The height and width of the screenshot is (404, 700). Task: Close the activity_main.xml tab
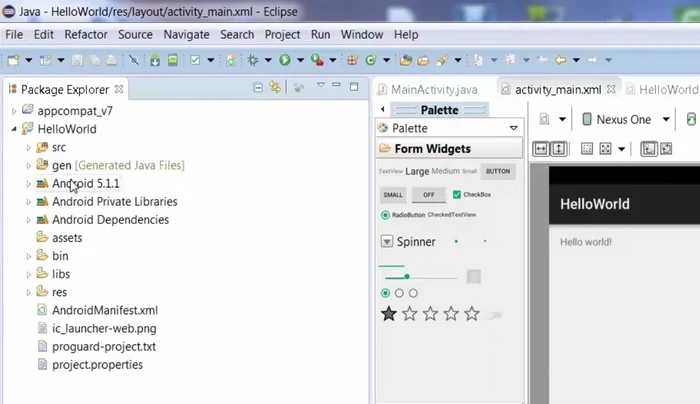611,89
